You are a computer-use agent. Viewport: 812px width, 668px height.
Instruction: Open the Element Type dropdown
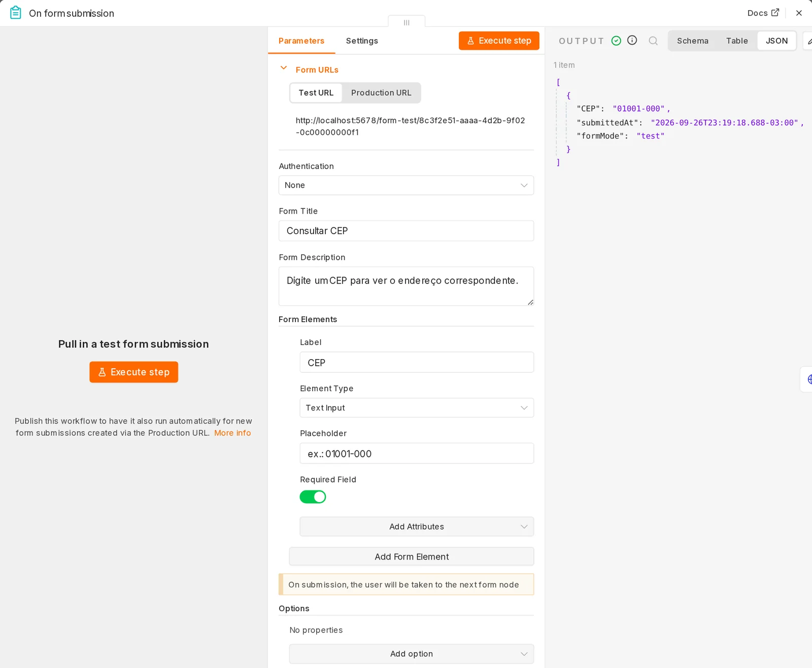417,408
